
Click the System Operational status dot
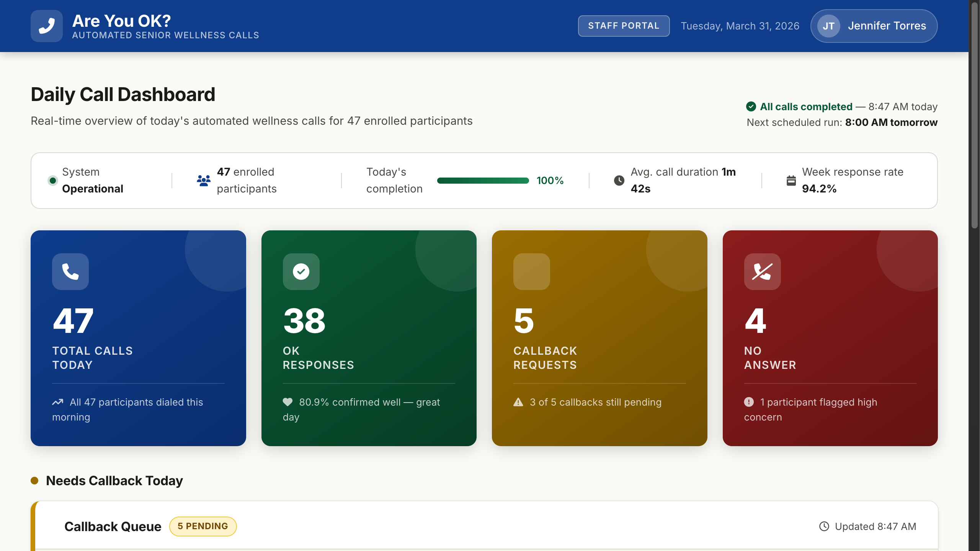click(x=52, y=180)
